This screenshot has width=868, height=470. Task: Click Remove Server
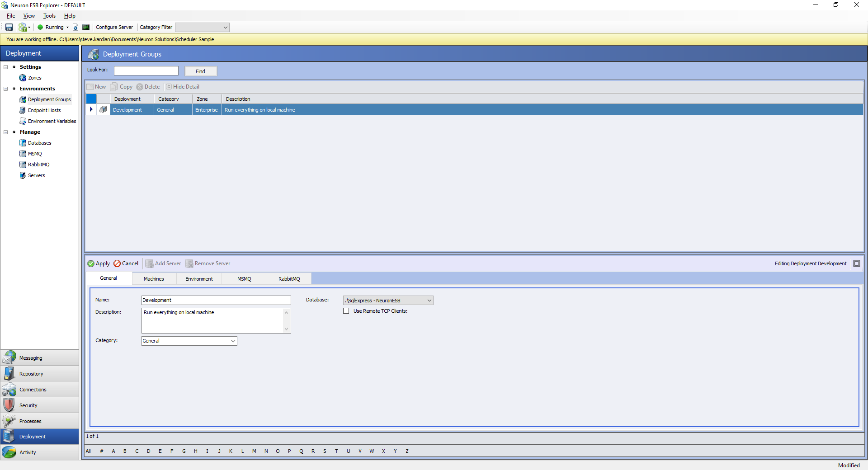(x=208, y=263)
